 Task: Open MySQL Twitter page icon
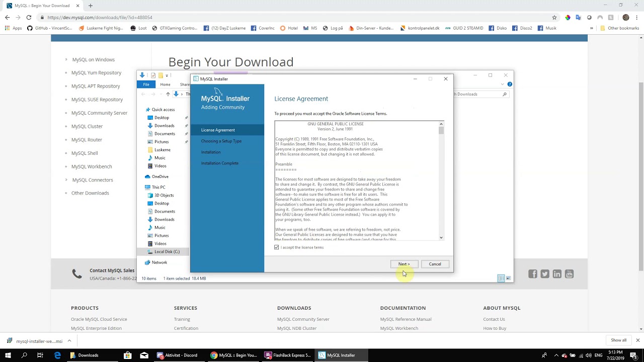coord(545,274)
